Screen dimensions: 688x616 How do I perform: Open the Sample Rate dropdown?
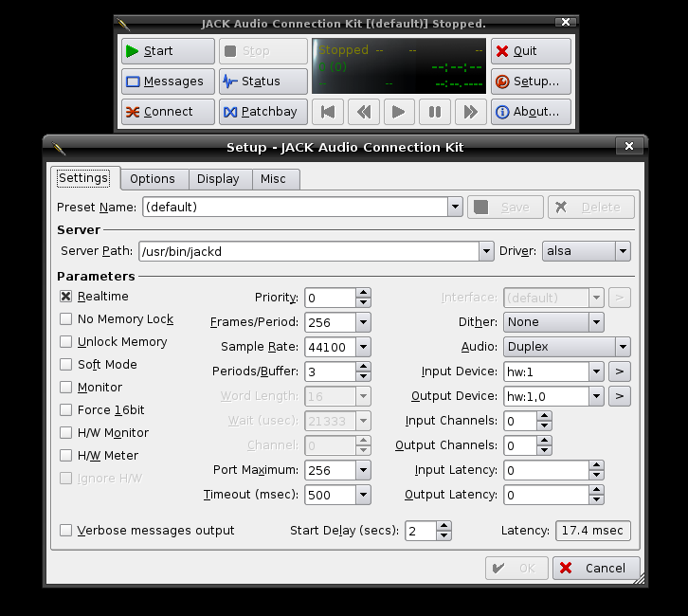(x=363, y=347)
